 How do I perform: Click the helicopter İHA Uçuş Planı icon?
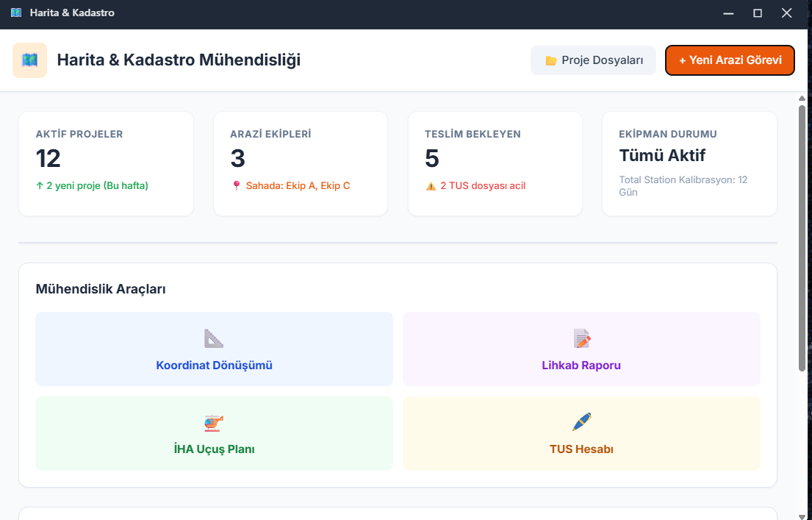click(x=214, y=423)
